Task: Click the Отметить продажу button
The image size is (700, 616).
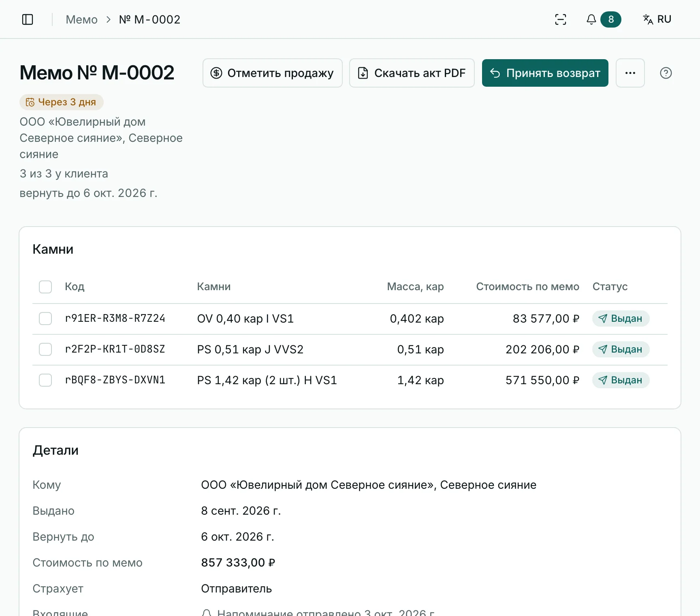Action: coord(273,73)
